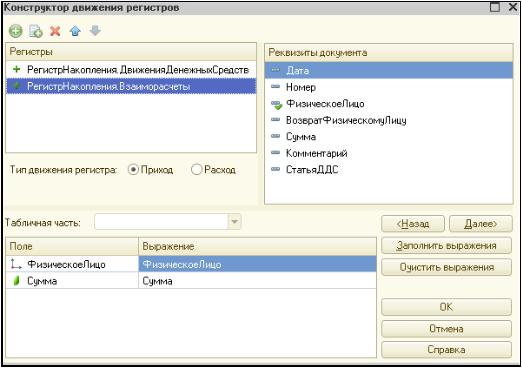Select the Сумма document attribute
522x368 pixels.
pos(389,137)
